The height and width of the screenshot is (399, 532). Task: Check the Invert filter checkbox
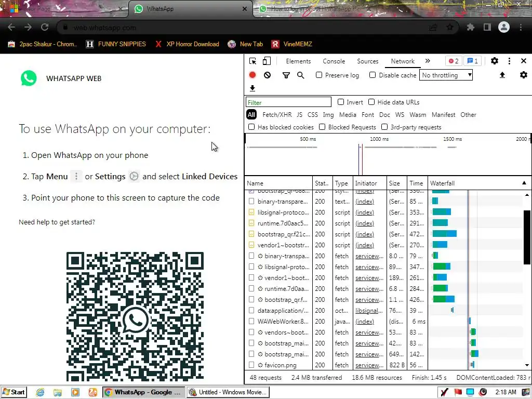(341, 102)
